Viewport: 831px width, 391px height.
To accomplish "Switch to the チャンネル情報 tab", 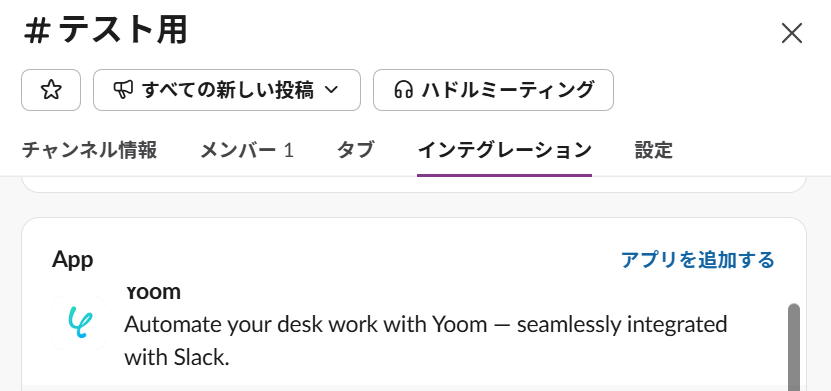I will click(89, 150).
